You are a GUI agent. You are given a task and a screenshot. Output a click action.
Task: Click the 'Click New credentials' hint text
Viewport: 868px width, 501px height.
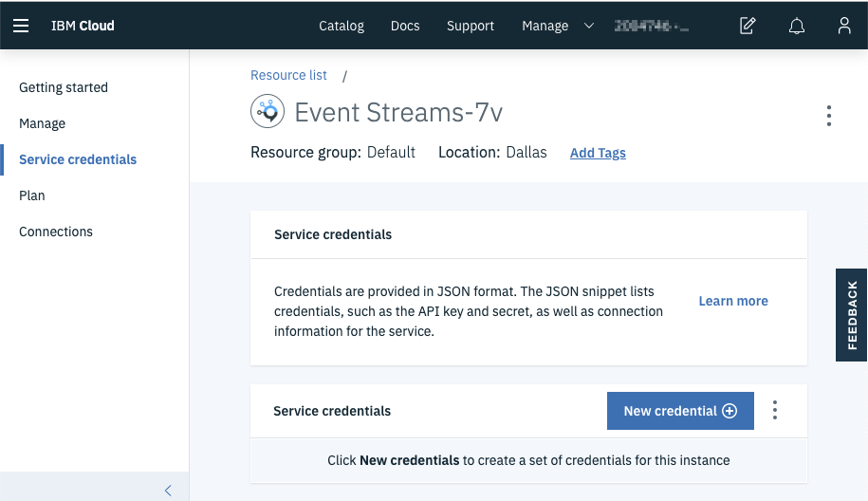click(x=528, y=460)
